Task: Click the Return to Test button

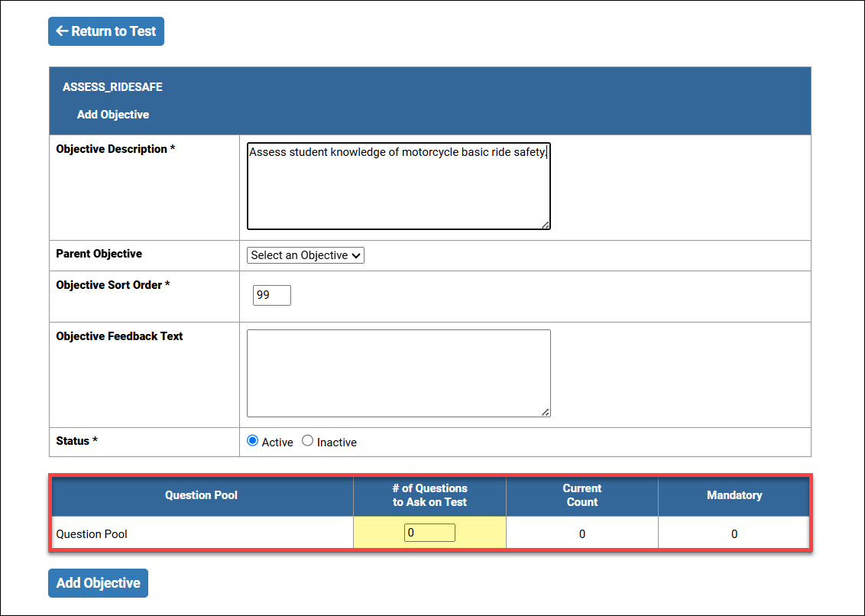Action: pos(106,31)
